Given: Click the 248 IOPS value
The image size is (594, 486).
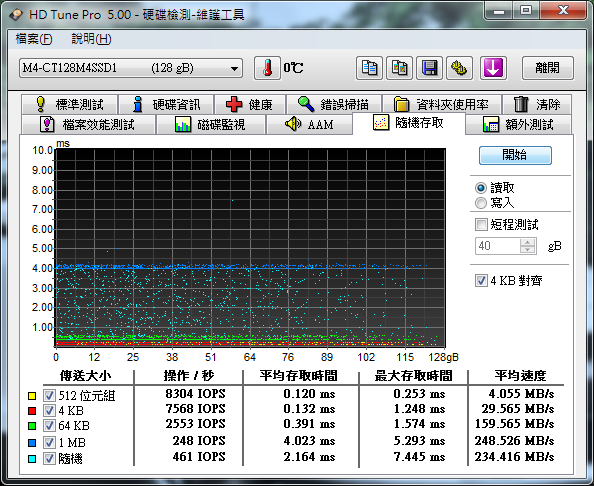Looking at the screenshot, I should [x=199, y=441].
